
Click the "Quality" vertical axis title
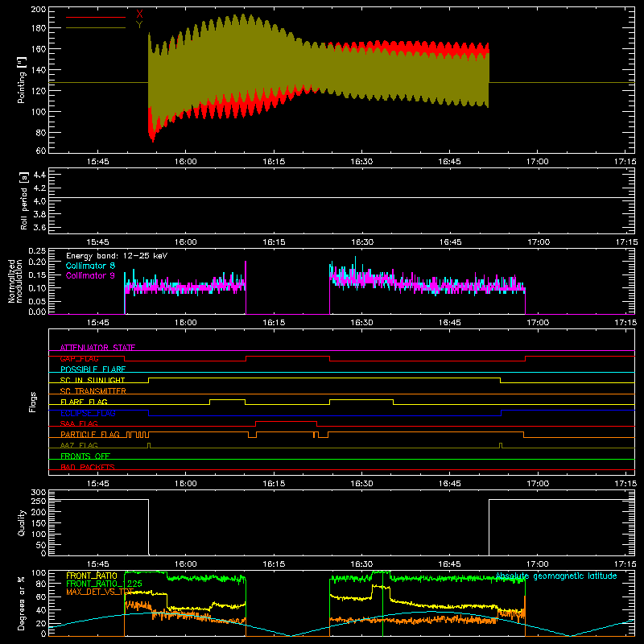[22, 522]
